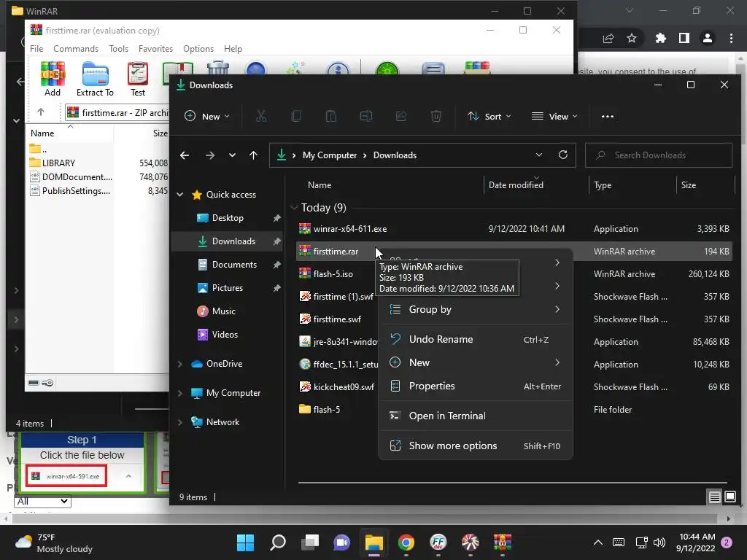Click Chrome's bookmark star icon
This screenshot has width=747, height=560.
(632, 38)
